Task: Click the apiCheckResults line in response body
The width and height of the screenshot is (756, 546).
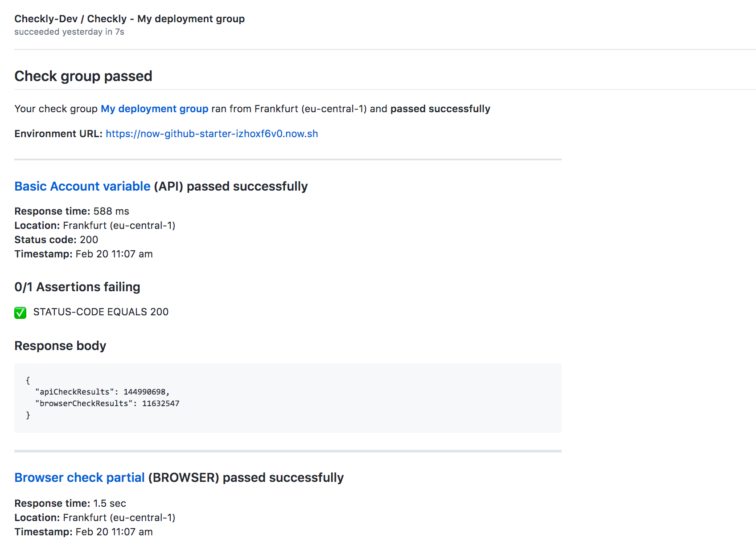Action: pos(102,392)
